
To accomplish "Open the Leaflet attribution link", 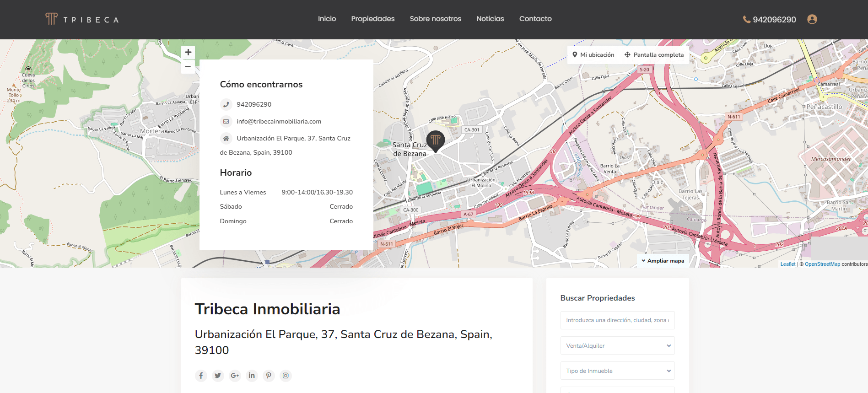I will click(x=788, y=264).
